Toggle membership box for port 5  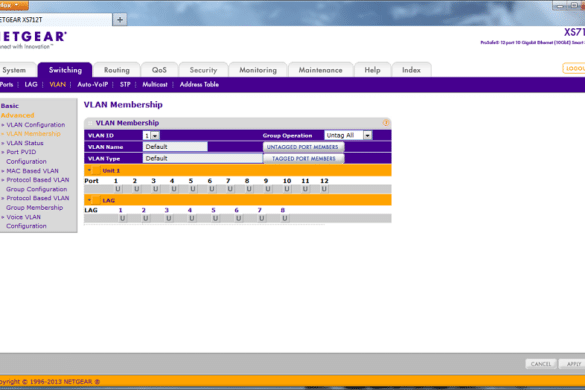[193, 189]
